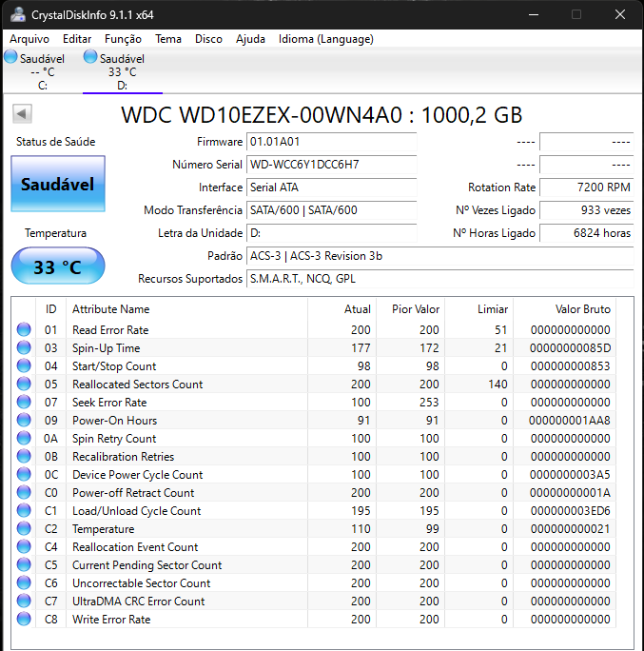Open the Função menu
This screenshot has height=651, width=644.
coord(123,39)
